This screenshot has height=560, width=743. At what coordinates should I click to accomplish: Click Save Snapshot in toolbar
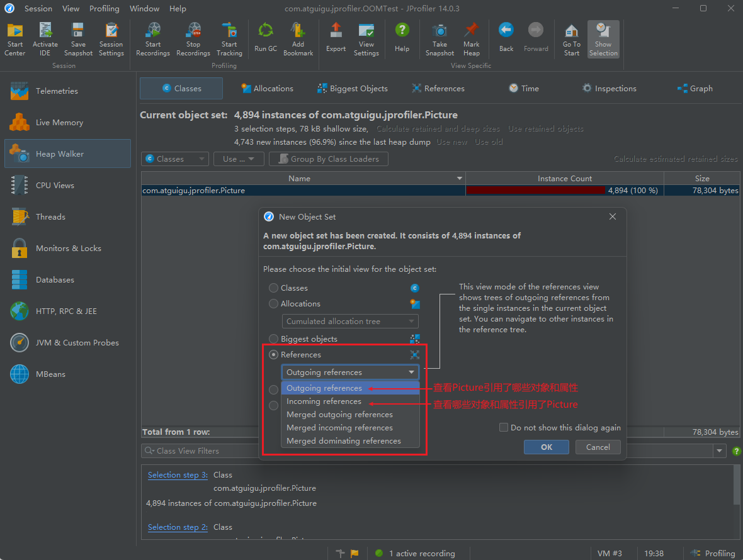78,40
